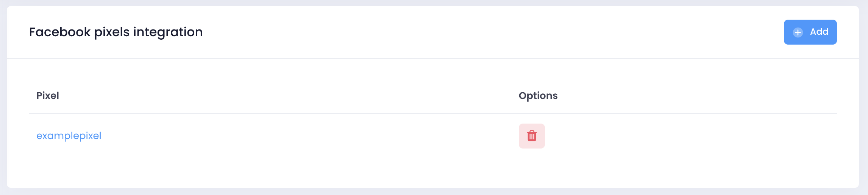Viewport: 868px width, 195px height.
Task: Edit the examplepixel pixel entry
Action: pyautogui.click(x=69, y=136)
